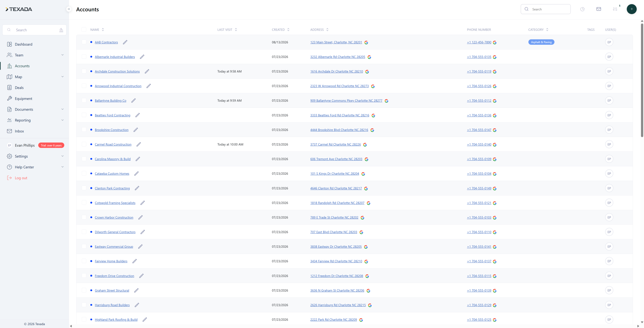
Task: Click the building icon in sidebar search
Action: coord(61,30)
